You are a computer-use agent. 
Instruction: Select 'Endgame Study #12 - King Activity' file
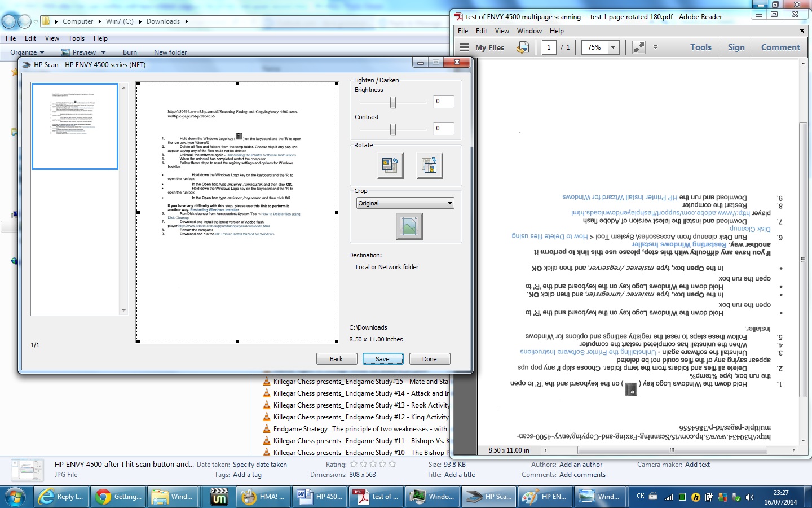[361, 417]
